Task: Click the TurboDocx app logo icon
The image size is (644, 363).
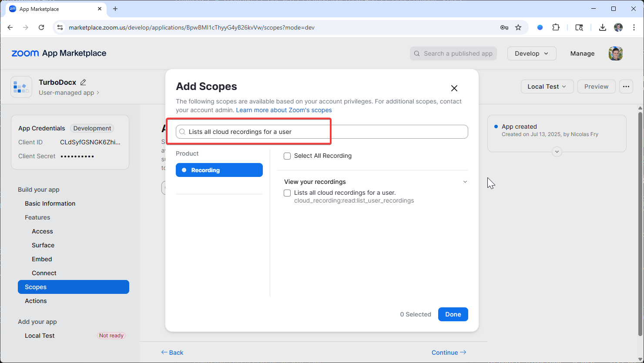Action: pos(21,87)
